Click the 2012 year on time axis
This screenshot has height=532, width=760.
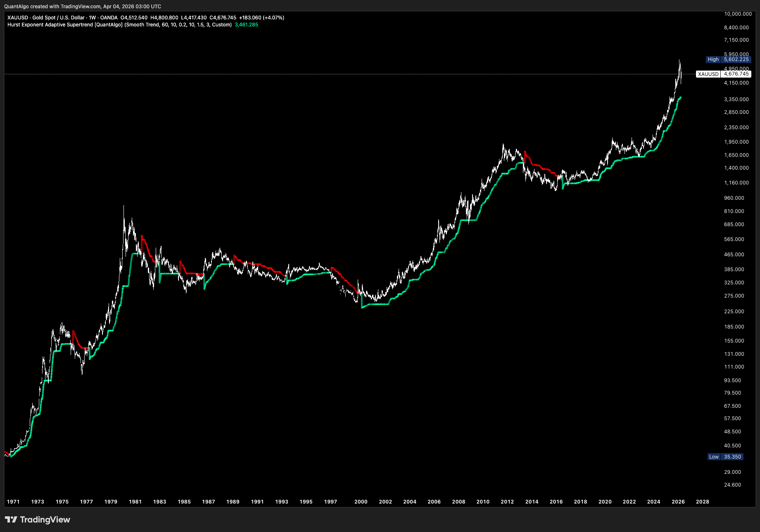(507, 502)
